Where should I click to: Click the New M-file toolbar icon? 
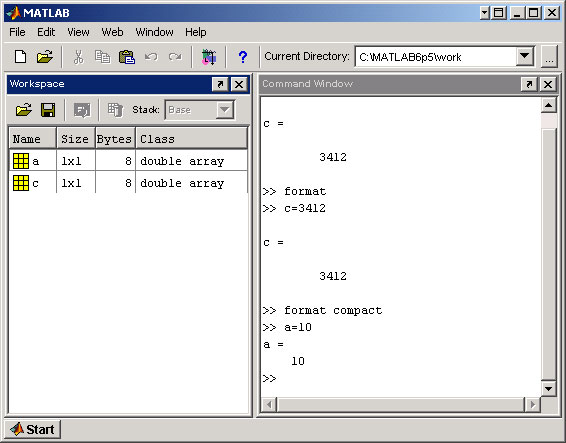[x=20, y=57]
